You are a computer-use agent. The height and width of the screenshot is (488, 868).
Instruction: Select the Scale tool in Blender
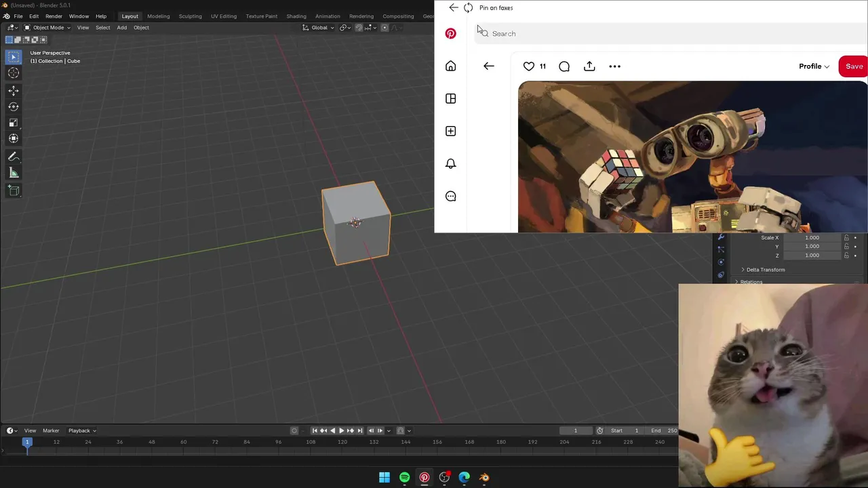click(14, 123)
